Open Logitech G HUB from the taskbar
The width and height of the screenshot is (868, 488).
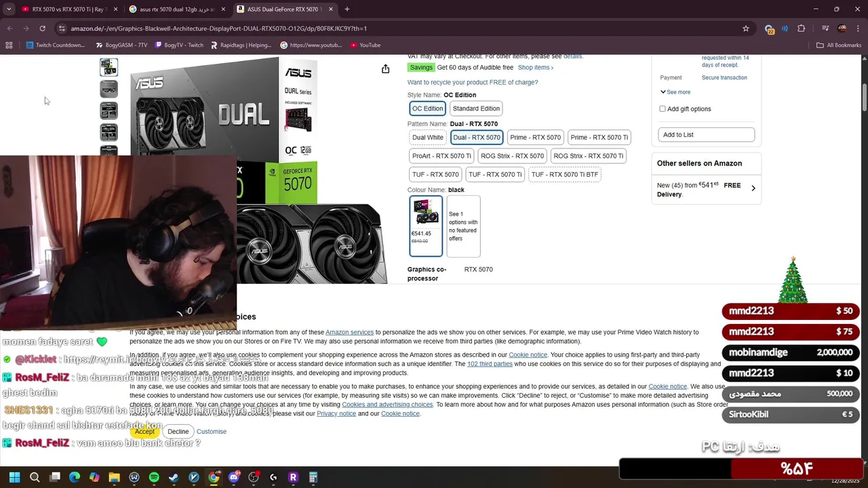click(273, 477)
